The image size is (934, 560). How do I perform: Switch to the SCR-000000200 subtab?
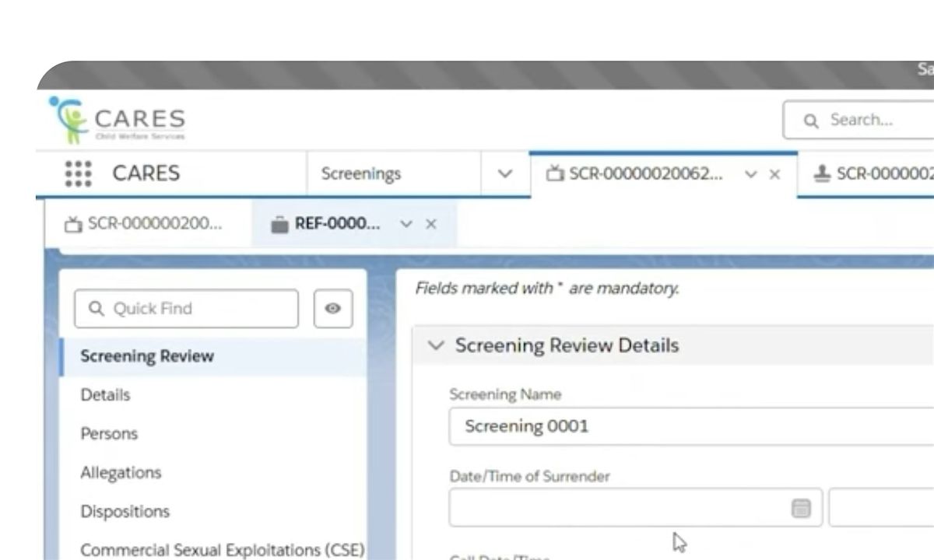[x=154, y=224]
